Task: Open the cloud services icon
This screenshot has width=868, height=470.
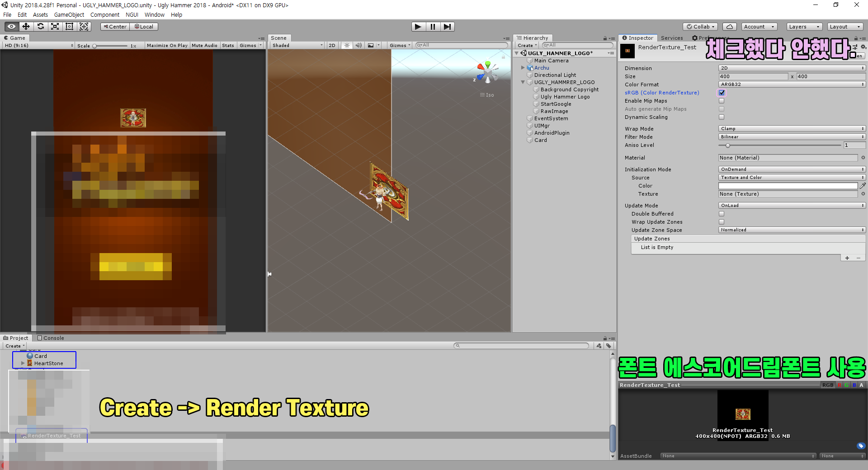Action: click(729, 27)
